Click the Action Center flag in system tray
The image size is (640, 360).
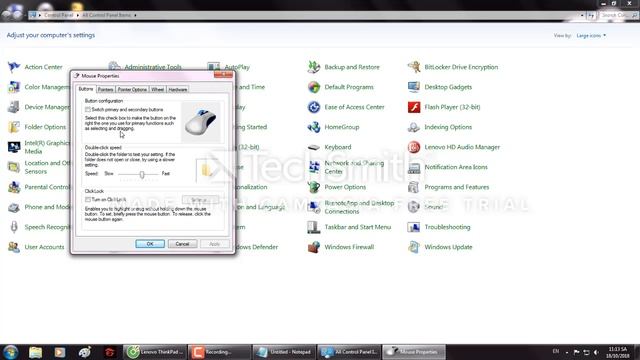coord(576,352)
